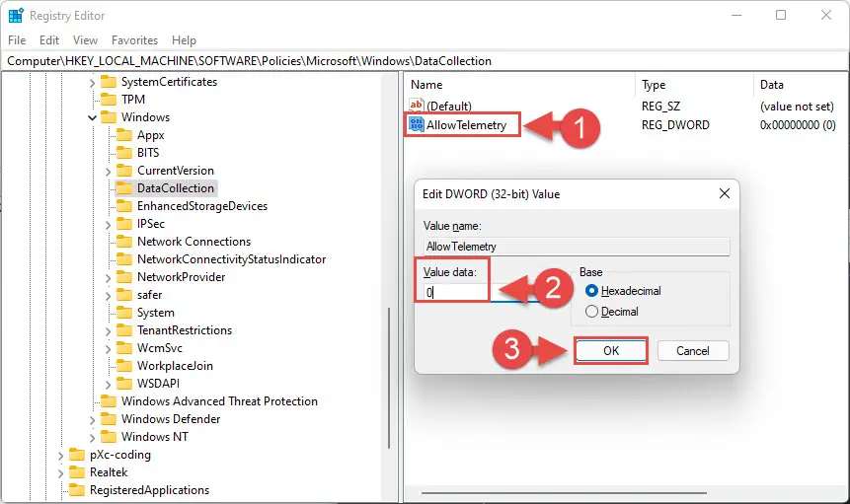The height and width of the screenshot is (504, 850).
Task: Select the Windows Advanced Threat Protection key
Action: click(x=219, y=401)
